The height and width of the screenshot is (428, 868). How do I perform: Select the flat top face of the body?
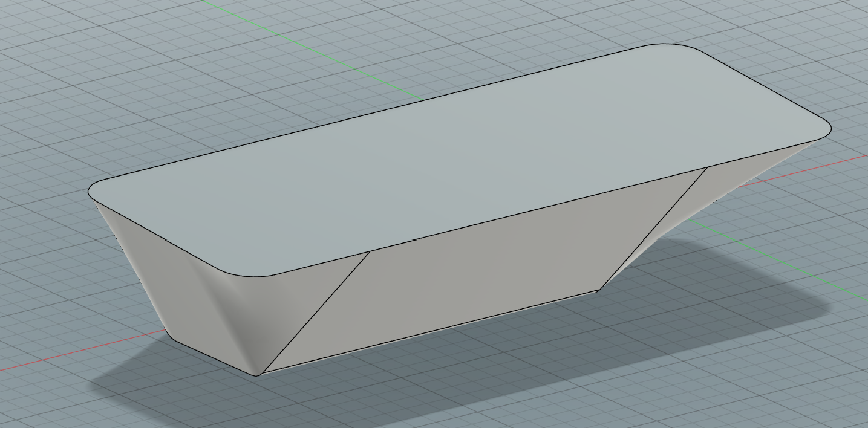[x=460, y=160]
